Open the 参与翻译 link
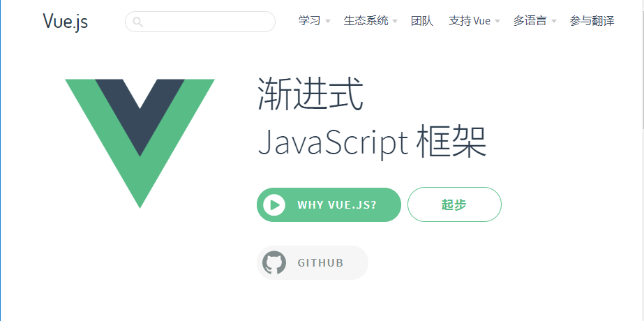Viewport: 644px width, 321px height. tap(592, 21)
